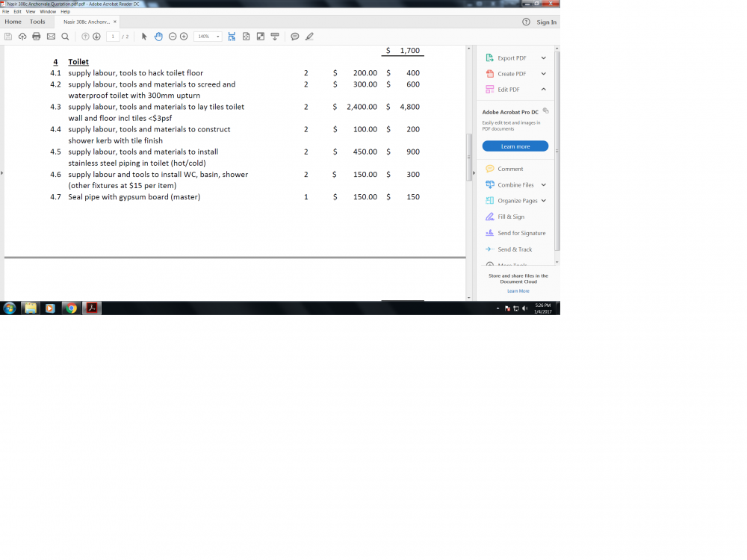This screenshot has height=560, width=747.
Task: Click Sign In
Action: (x=547, y=22)
